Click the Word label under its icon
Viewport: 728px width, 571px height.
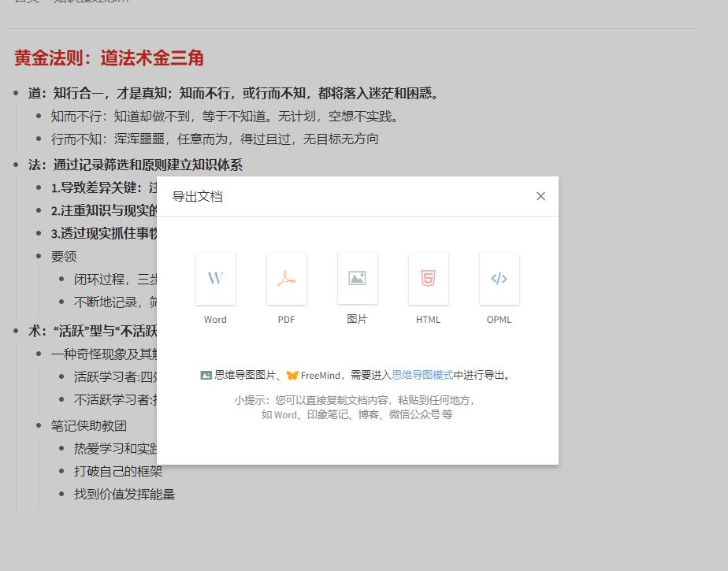click(215, 320)
